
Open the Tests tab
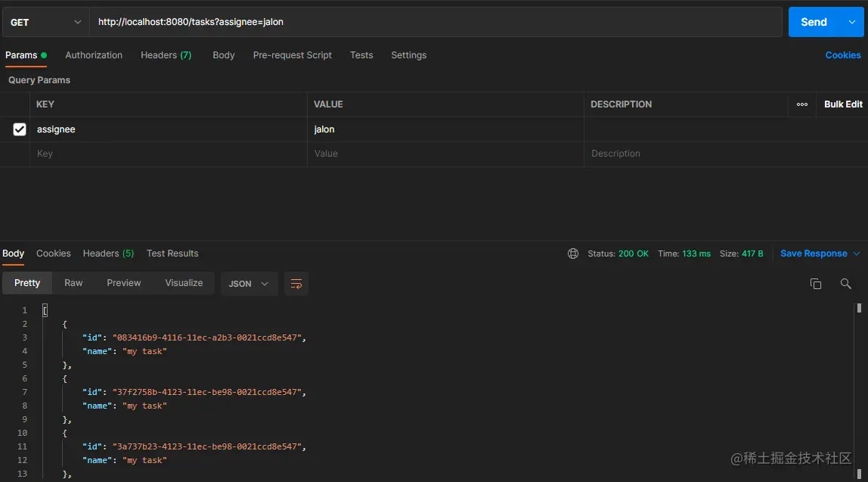coord(361,55)
